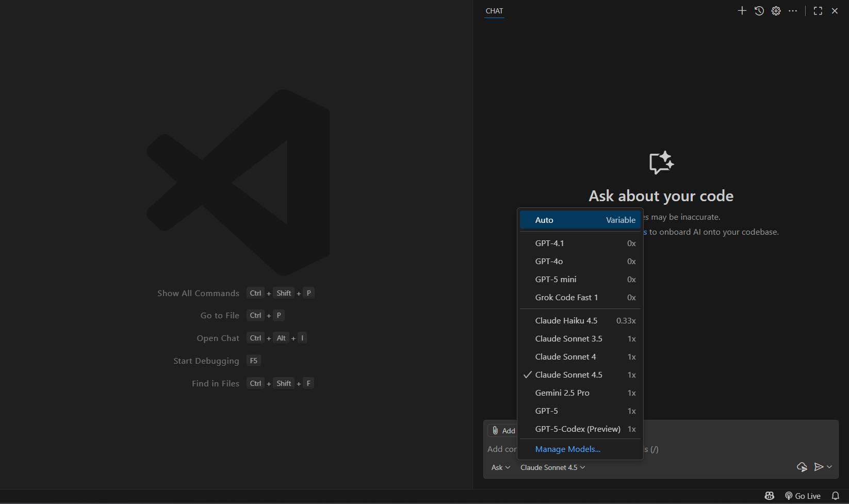Expand the send options chevron
Image resolution: width=849 pixels, height=504 pixels.
[829, 467]
